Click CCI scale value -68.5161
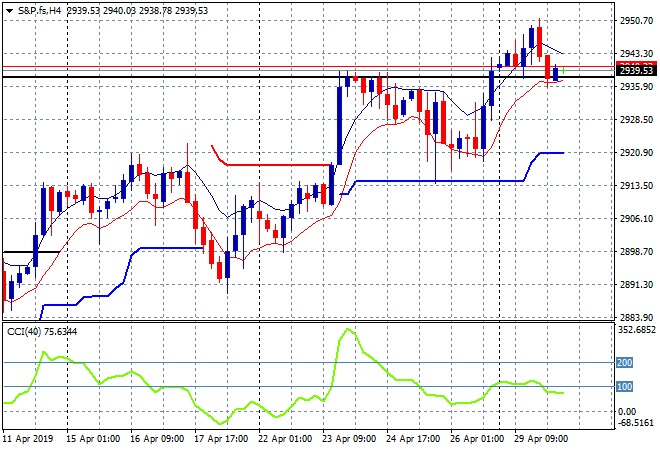Screen dimensions: 660x450 (636, 422)
